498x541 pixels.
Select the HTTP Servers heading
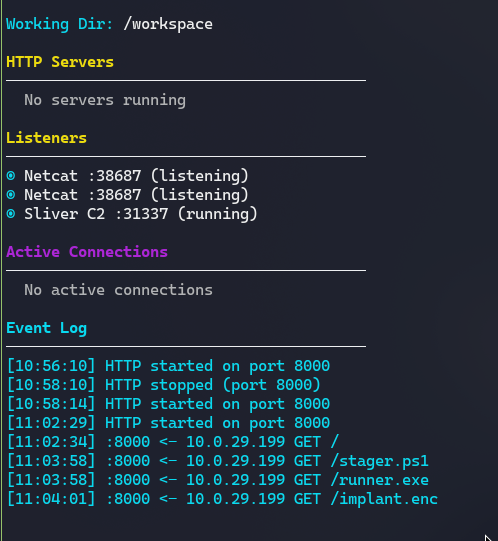click(60, 62)
